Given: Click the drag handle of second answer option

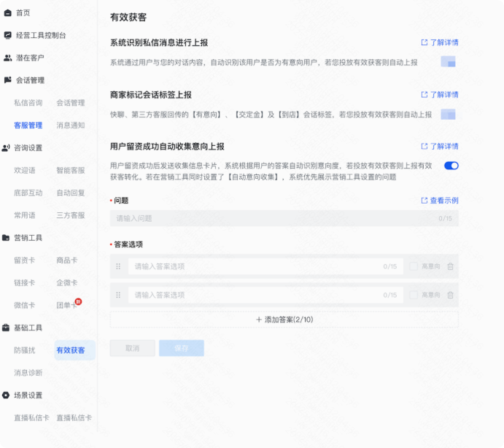Looking at the screenshot, I should 118,295.
